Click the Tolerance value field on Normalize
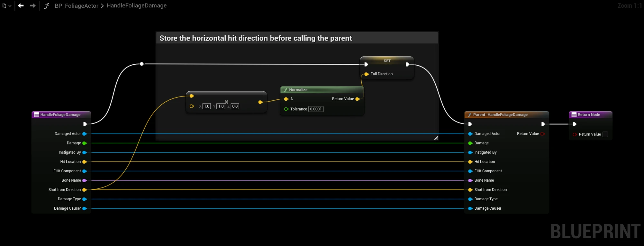The image size is (644, 246). point(316,109)
